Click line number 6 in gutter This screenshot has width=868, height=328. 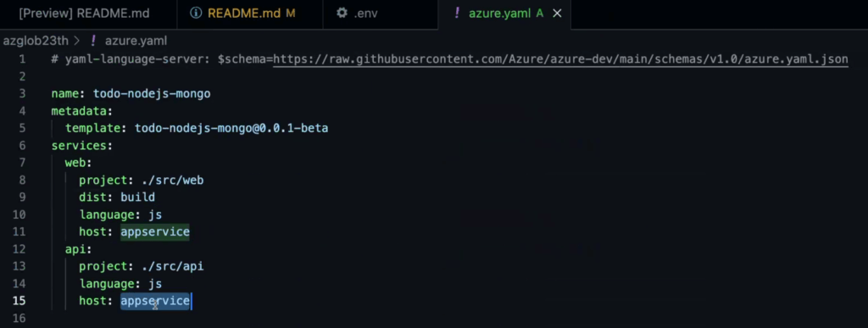click(22, 146)
